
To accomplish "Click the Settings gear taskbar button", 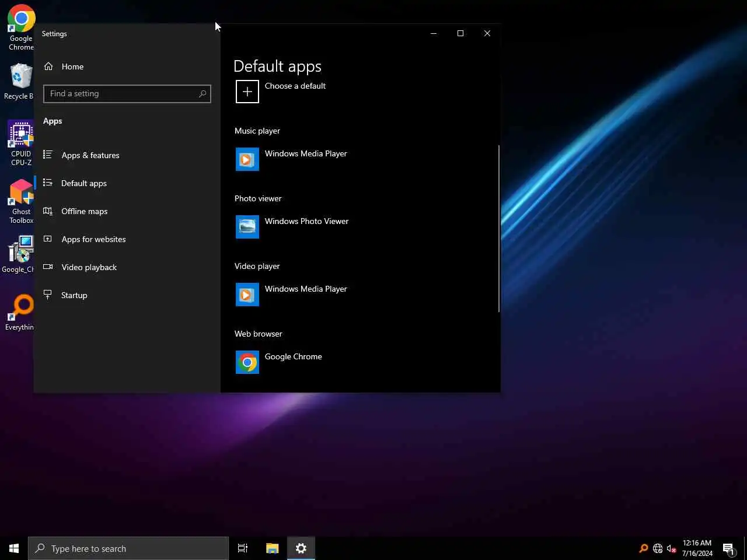I will (301, 548).
